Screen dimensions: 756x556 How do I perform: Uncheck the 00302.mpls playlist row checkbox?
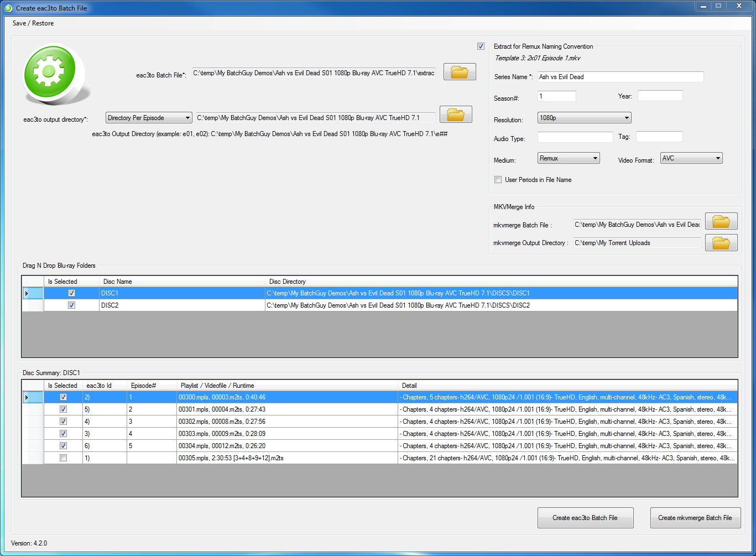click(x=63, y=422)
